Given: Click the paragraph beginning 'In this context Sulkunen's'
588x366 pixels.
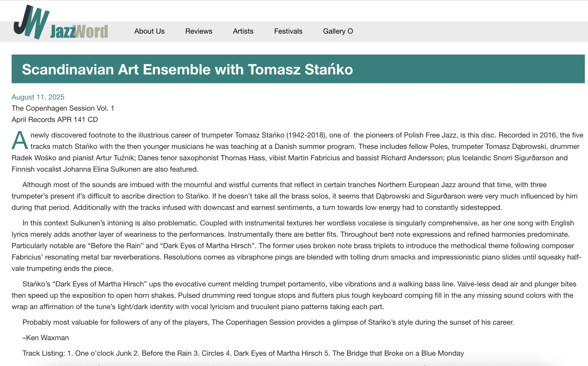Looking at the screenshot, I should pyautogui.click(x=297, y=246).
